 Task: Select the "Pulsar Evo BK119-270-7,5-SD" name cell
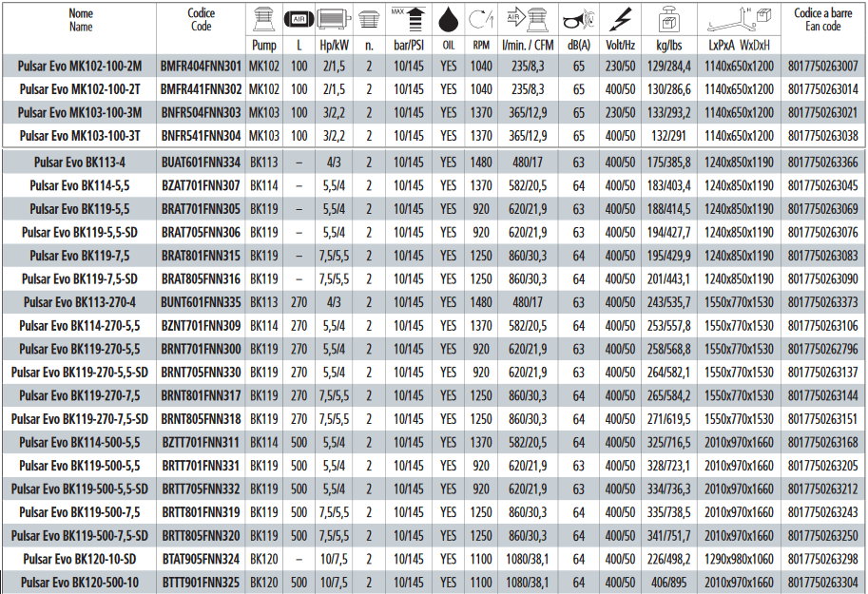coord(80,420)
